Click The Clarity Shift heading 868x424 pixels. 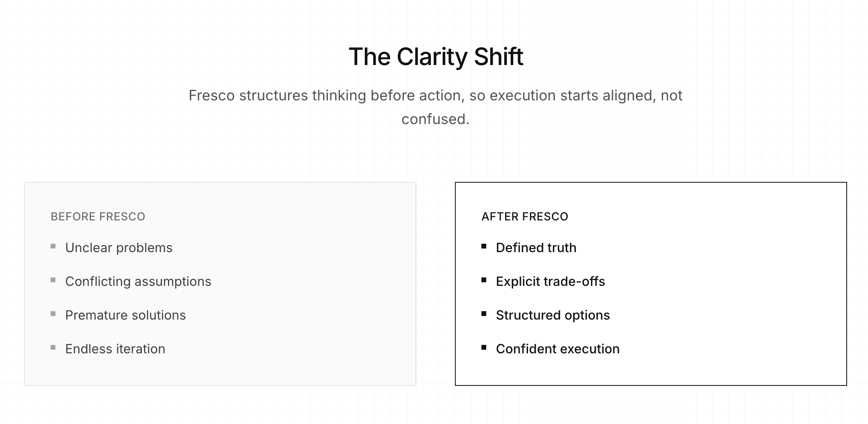436,57
